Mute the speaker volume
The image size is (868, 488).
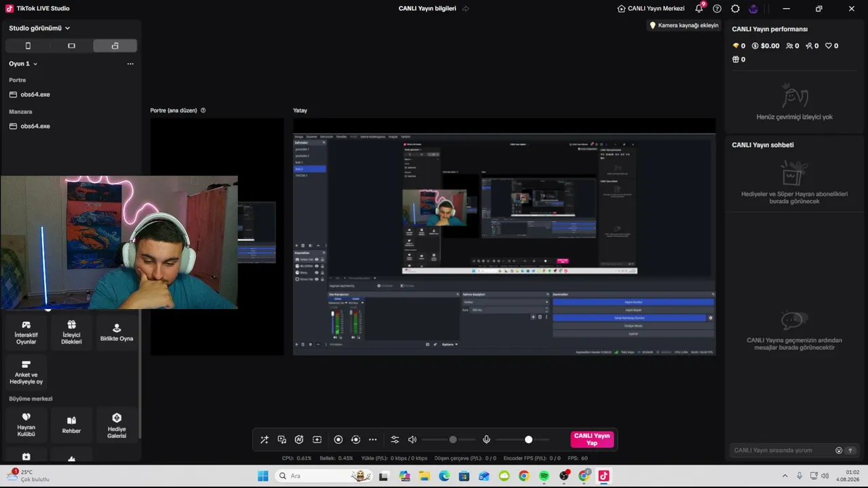[412, 440]
